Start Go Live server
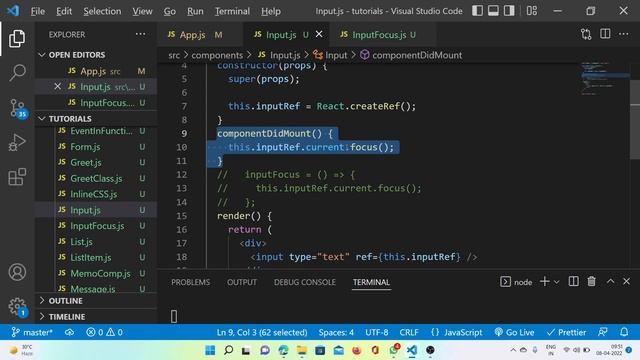640x360 pixels. click(514, 332)
